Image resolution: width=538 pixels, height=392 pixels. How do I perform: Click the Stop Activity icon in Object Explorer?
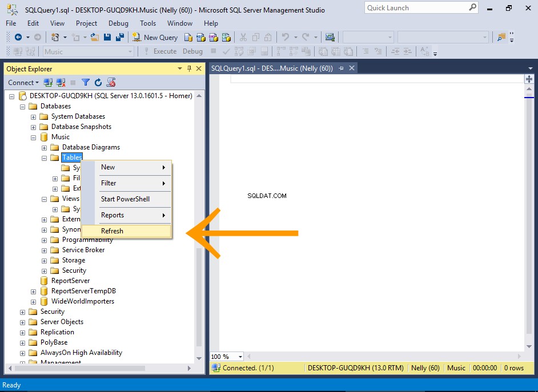tap(73, 82)
